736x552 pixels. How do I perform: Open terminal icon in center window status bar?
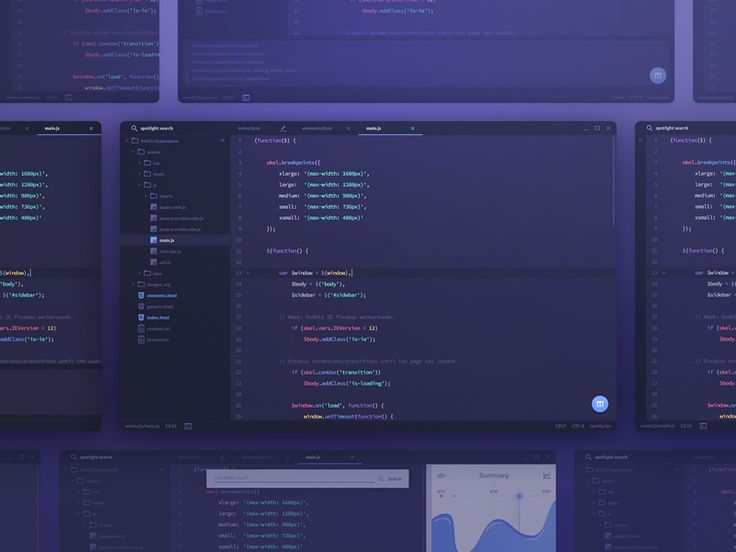click(x=188, y=426)
